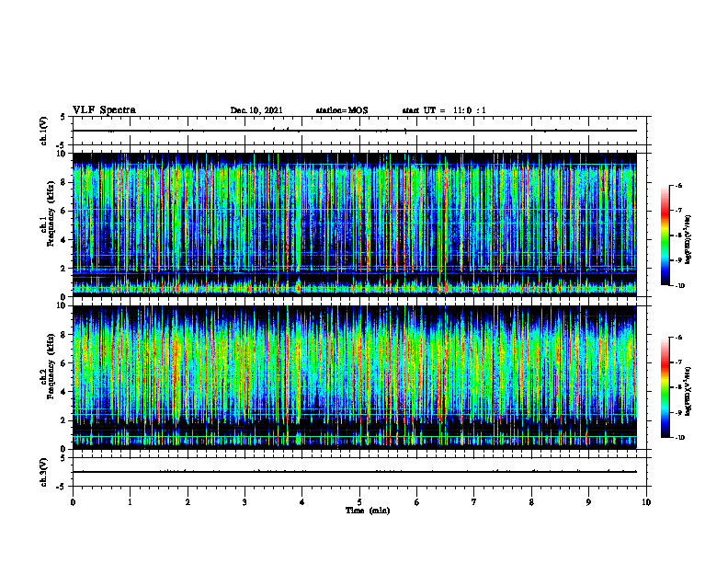Click the "station=MOS" header label
This screenshot has height=563, width=728.
tap(342, 110)
